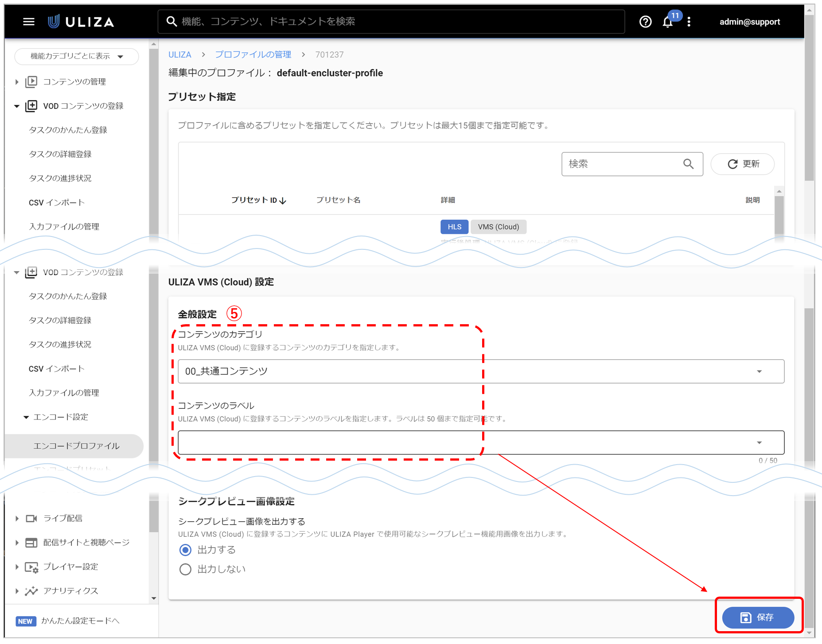Click the 保存 save button
Image resolution: width=822 pixels, height=644 pixels.
[x=758, y=617]
